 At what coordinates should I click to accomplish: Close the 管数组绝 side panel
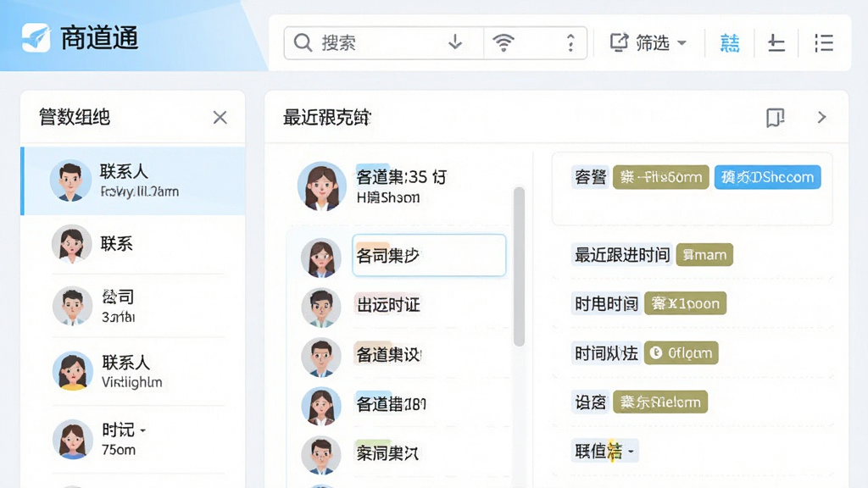click(220, 117)
